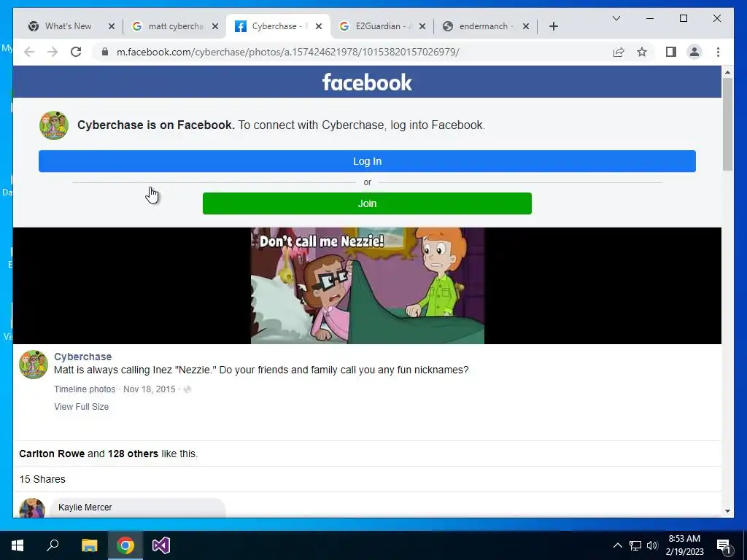The height and width of the screenshot is (560, 747).
Task: Click the public globe icon by date
Action: click(x=187, y=389)
